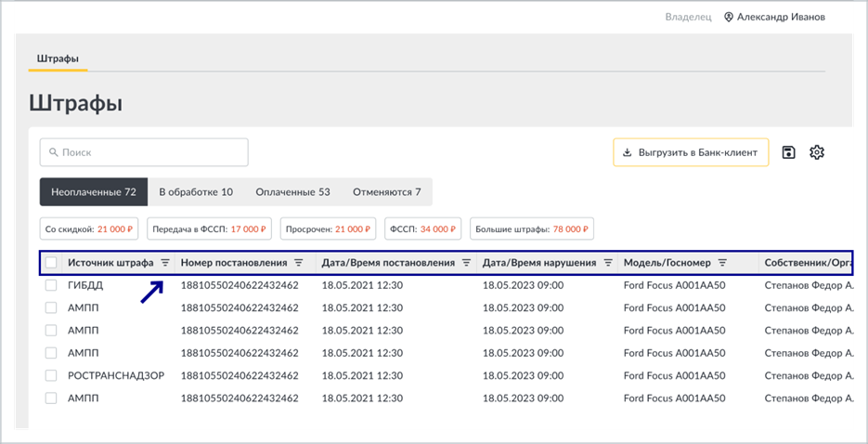Click the ГИБДД source cell
The width and height of the screenshot is (868, 444).
[85, 286]
